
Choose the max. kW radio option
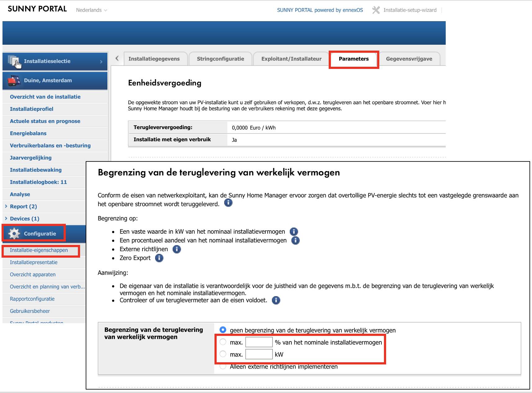click(223, 354)
